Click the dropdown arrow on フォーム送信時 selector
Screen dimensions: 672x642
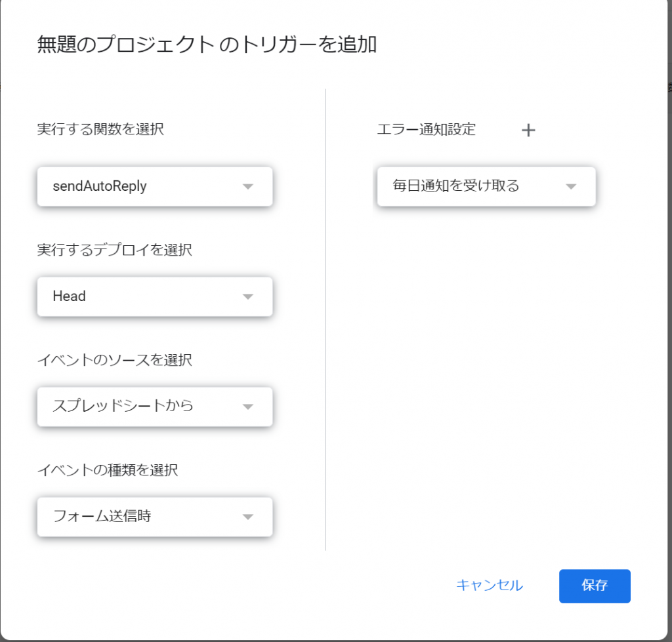(247, 517)
